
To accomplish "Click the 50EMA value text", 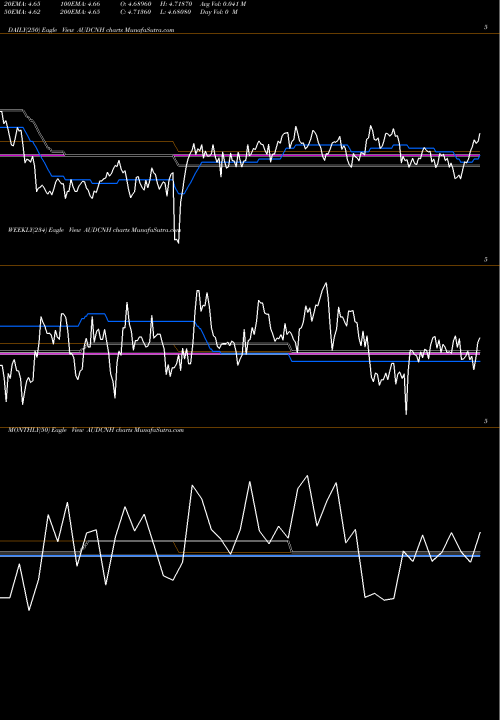I will coord(22,12).
